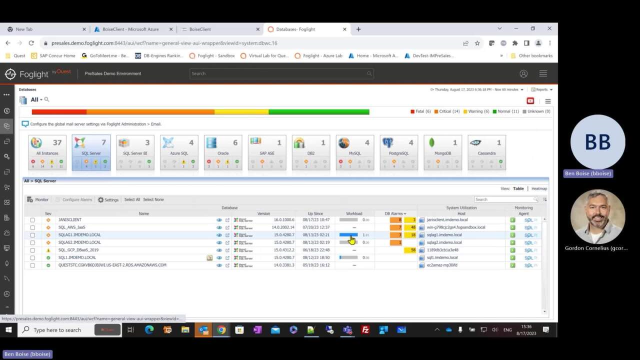Tick the checkbox for JANISCLIENT row

click(32, 220)
